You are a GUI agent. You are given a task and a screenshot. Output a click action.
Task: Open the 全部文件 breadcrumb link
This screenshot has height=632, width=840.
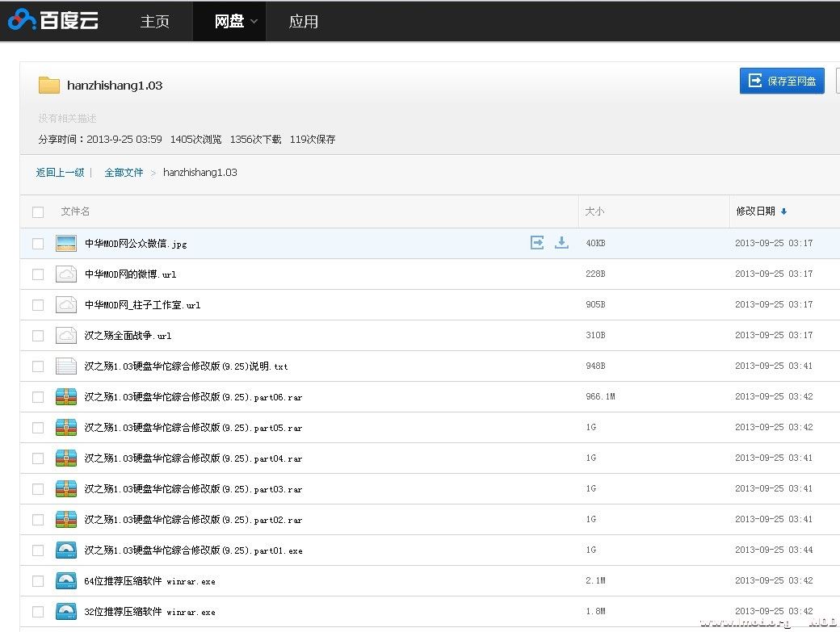pyautogui.click(x=124, y=173)
